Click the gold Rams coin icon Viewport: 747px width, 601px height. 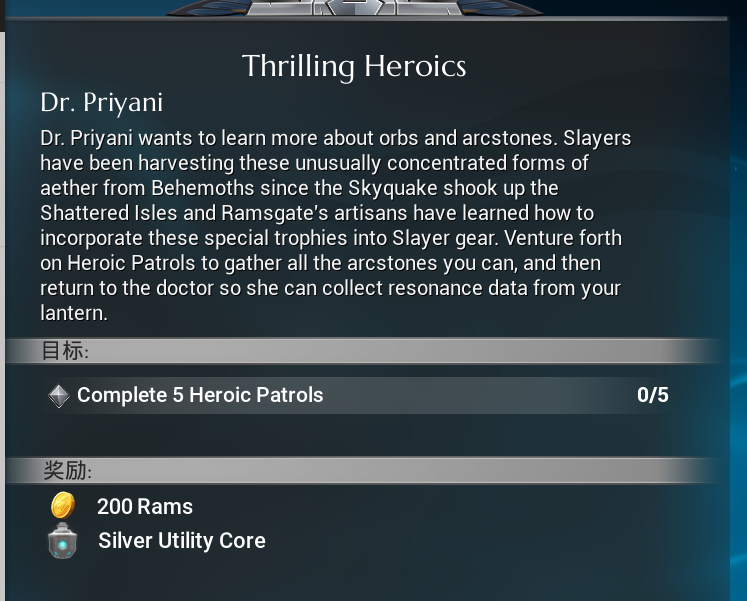click(62, 506)
